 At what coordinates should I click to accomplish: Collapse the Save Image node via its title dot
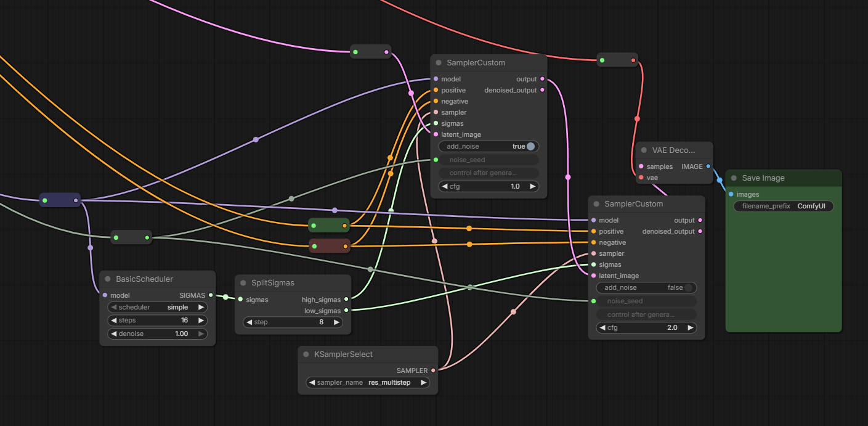pyautogui.click(x=734, y=178)
